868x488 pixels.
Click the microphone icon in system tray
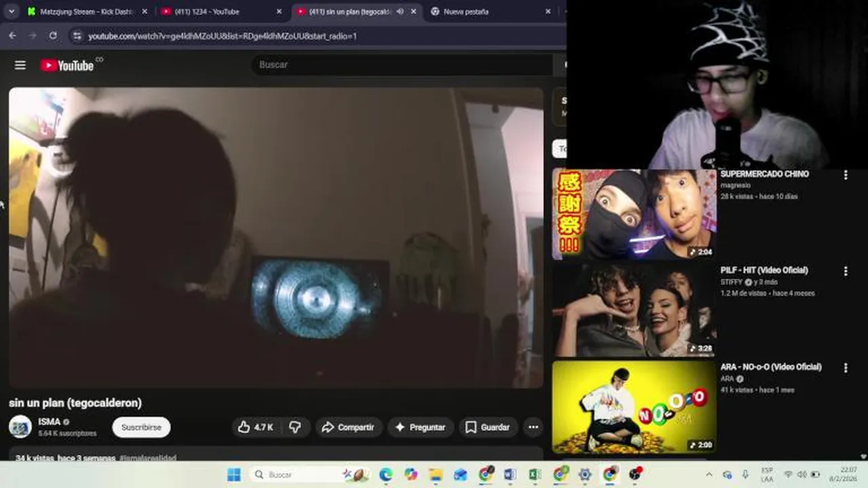745,474
